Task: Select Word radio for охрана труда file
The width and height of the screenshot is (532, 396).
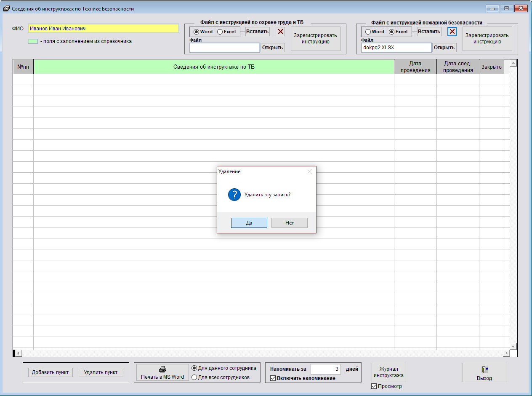Action: tap(196, 32)
